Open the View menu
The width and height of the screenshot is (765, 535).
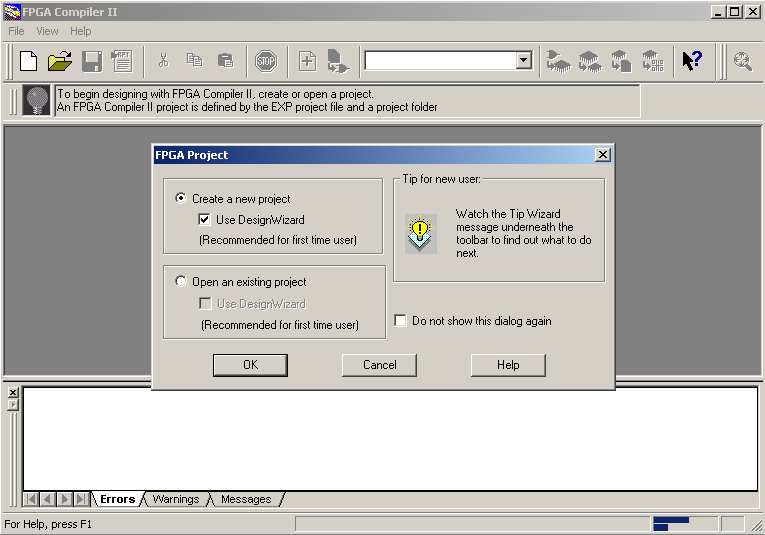pyautogui.click(x=47, y=31)
